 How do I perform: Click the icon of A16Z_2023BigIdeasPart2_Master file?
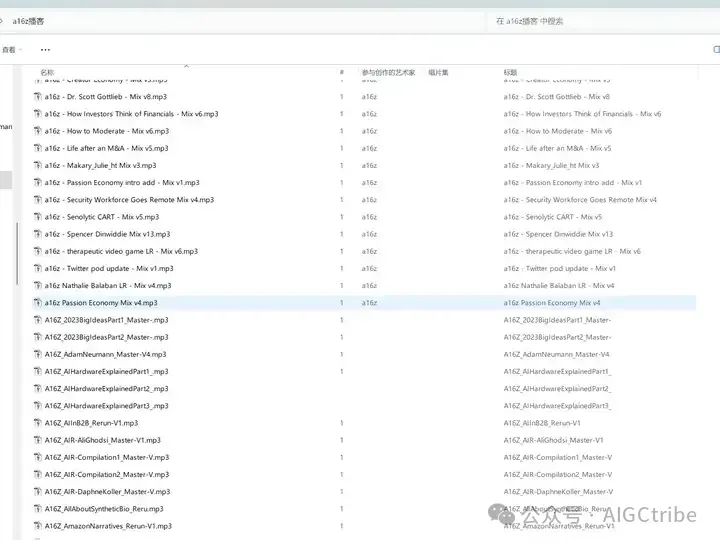coord(38,337)
